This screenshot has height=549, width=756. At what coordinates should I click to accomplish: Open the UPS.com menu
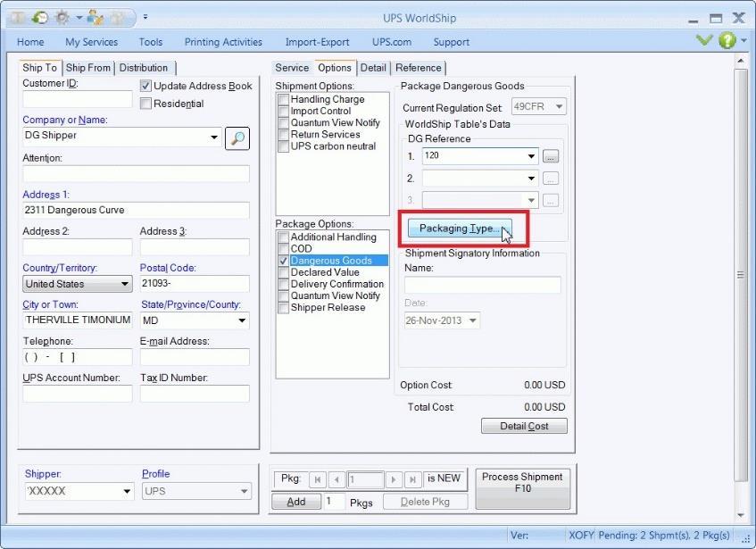tap(392, 43)
